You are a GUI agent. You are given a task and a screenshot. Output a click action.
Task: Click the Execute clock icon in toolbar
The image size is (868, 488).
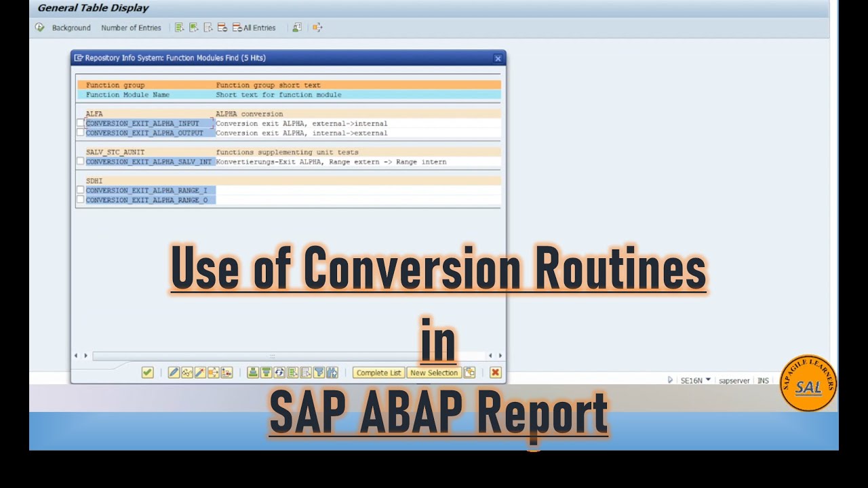[x=40, y=28]
